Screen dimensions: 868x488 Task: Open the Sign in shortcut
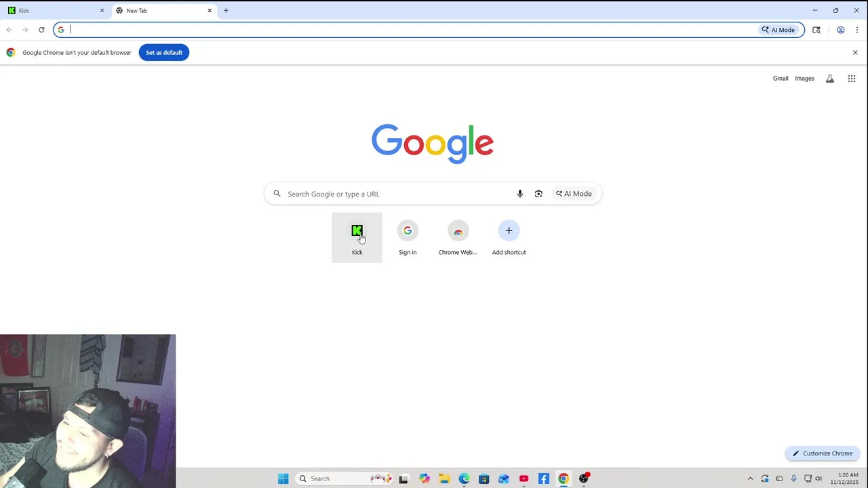coord(408,237)
